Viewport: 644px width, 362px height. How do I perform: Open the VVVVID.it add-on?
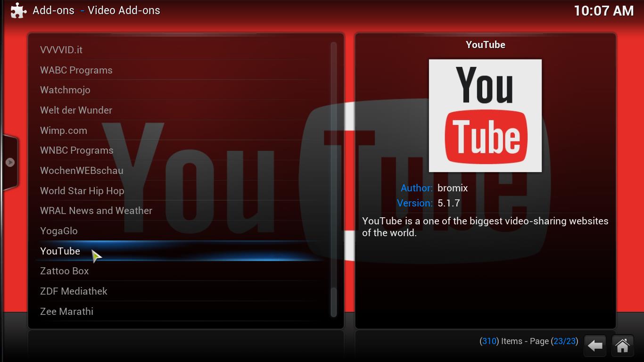[61, 50]
